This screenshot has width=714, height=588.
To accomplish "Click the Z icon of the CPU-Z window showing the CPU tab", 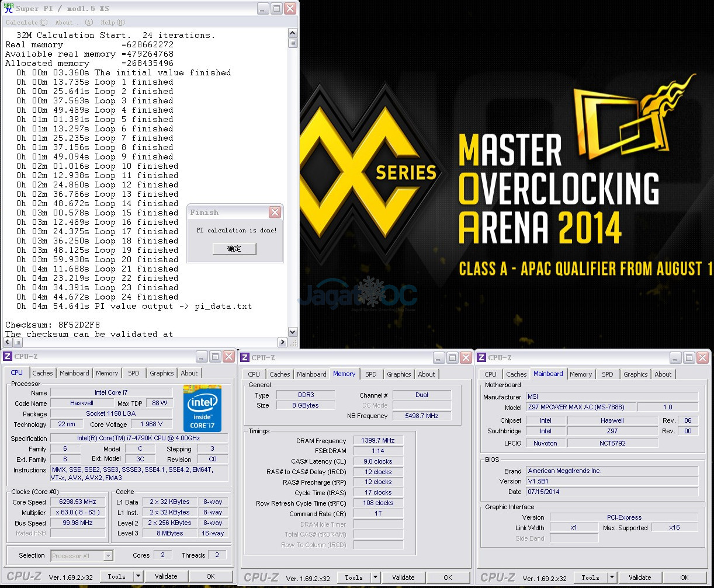I will click(x=8, y=357).
